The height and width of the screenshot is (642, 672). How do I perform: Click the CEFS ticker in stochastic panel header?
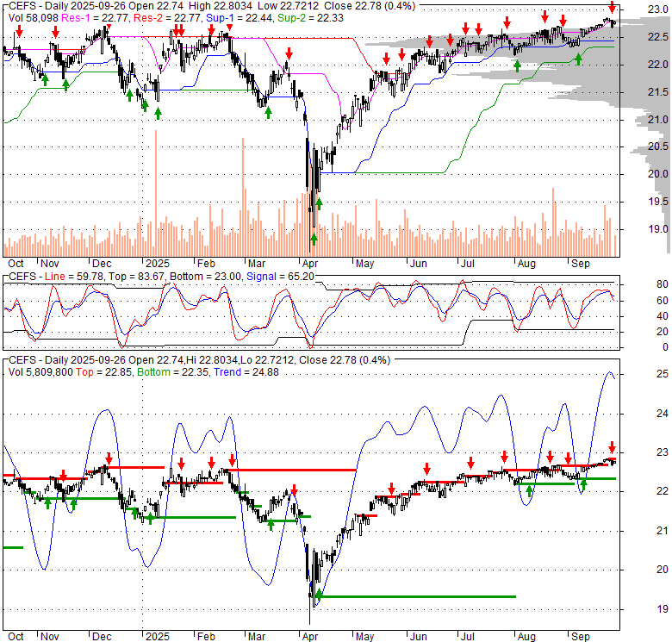coord(22,277)
